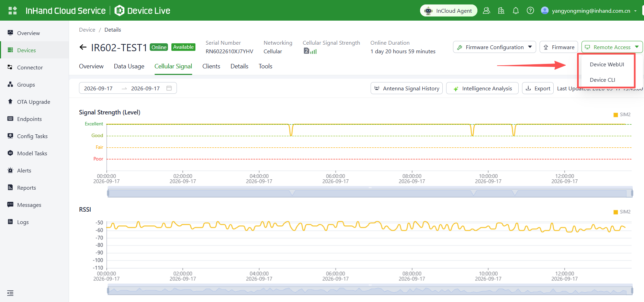The height and width of the screenshot is (302, 644).
Task: Select Device WebUI from the menu
Action: point(607,64)
